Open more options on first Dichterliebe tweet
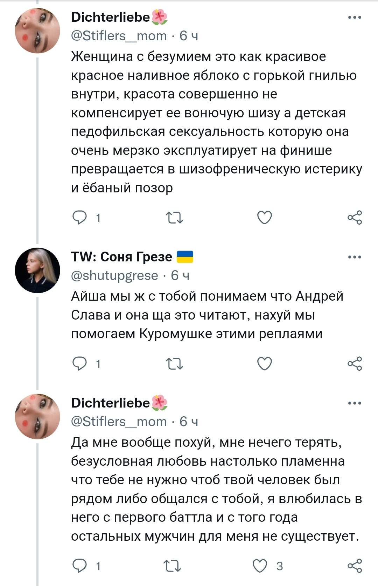This screenshot has width=378, height=588. click(x=355, y=17)
